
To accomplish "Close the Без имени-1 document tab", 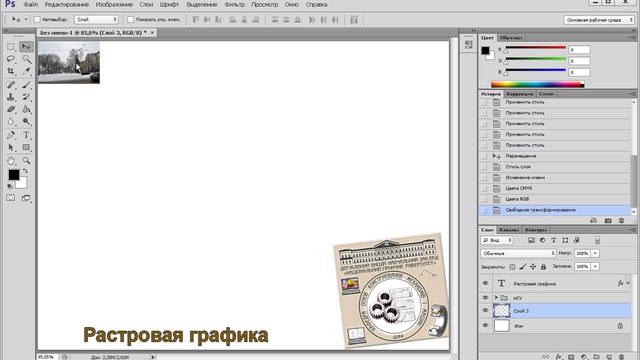I will click(x=152, y=33).
